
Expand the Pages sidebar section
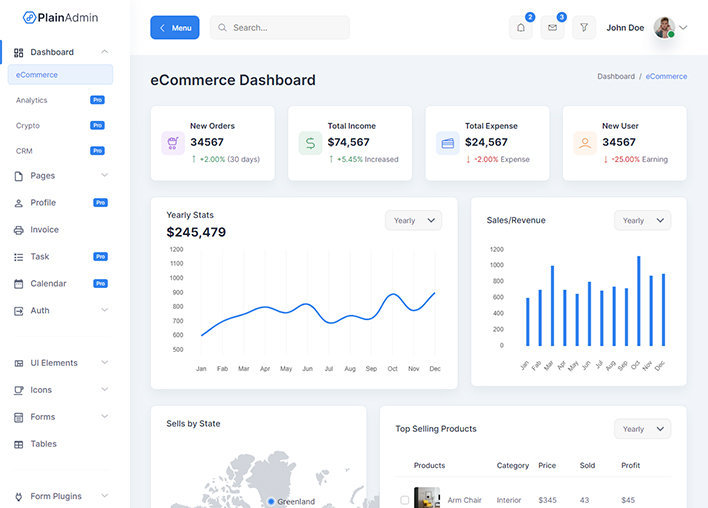61,176
